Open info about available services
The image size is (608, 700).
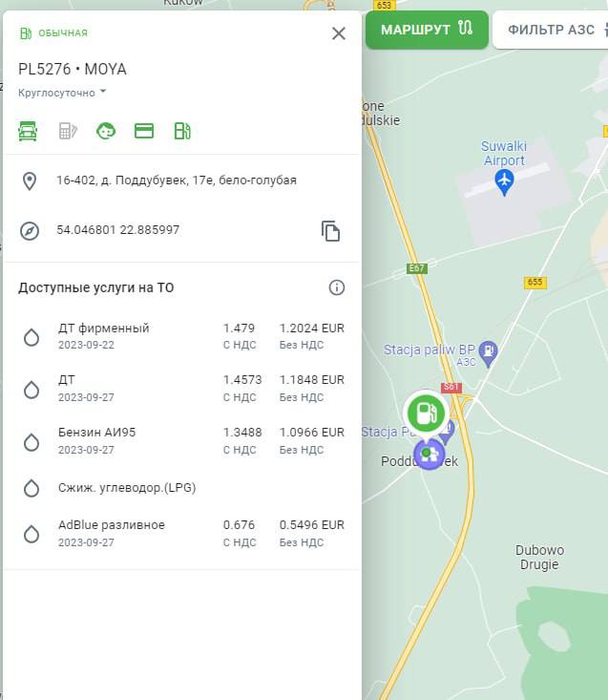point(336,287)
